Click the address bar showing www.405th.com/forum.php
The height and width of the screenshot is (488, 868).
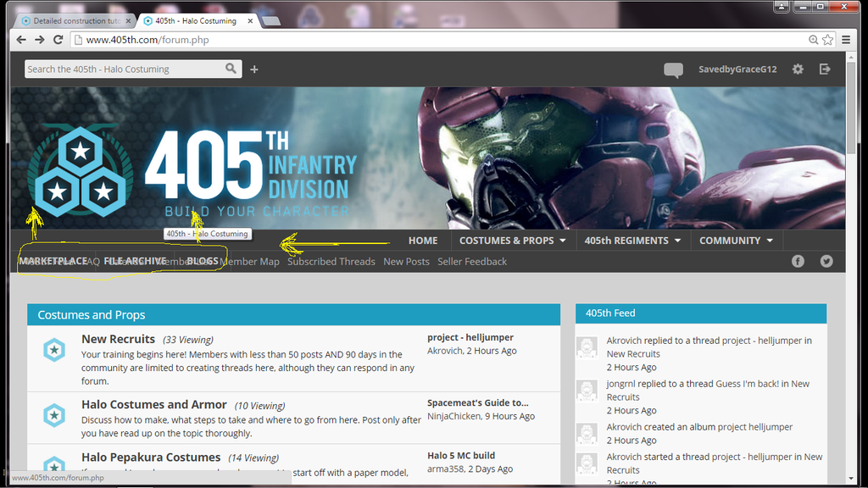pyautogui.click(x=437, y=40)
